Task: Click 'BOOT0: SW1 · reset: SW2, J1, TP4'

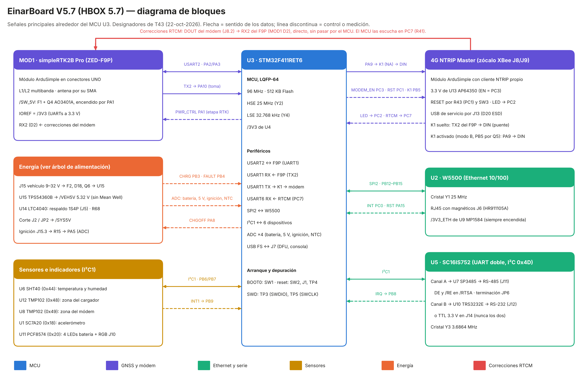Action: coord(282,282)
